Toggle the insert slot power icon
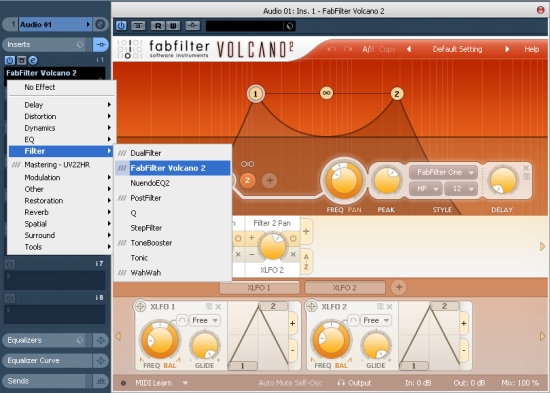Screen dimensions: 550x393 point(9,60)
